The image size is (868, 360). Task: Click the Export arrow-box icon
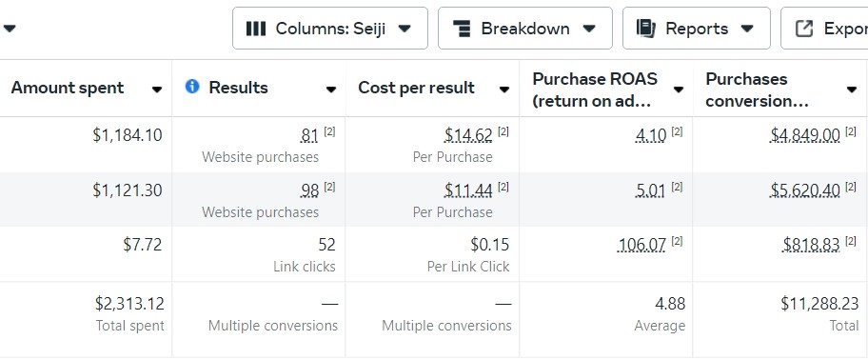click(x=804, y=29)
